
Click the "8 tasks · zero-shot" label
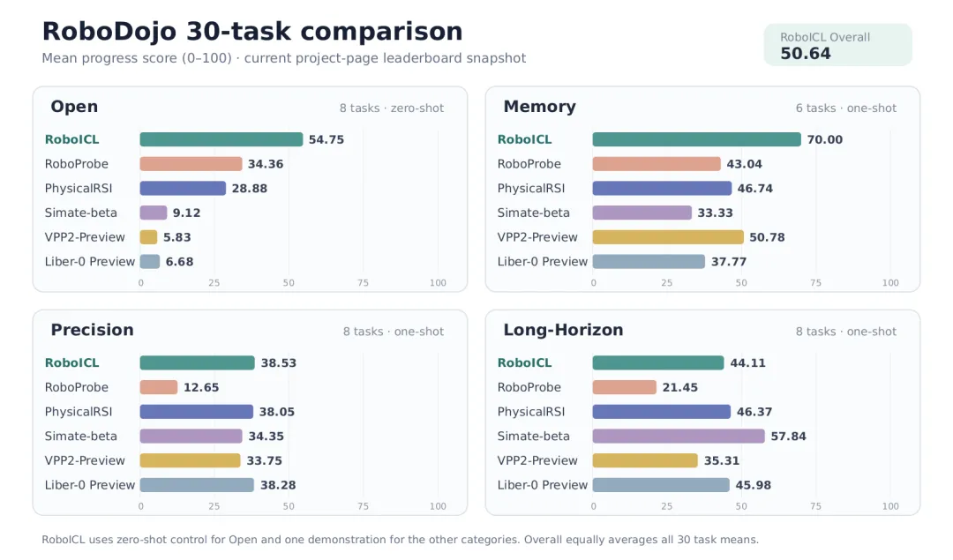[392, 108]
